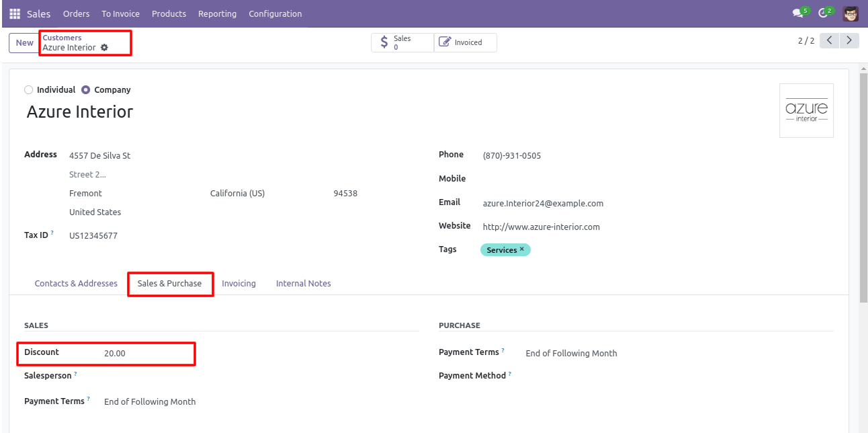
Task: Open the Payment Method dropdown field
Action: click(x=679, y=376)
